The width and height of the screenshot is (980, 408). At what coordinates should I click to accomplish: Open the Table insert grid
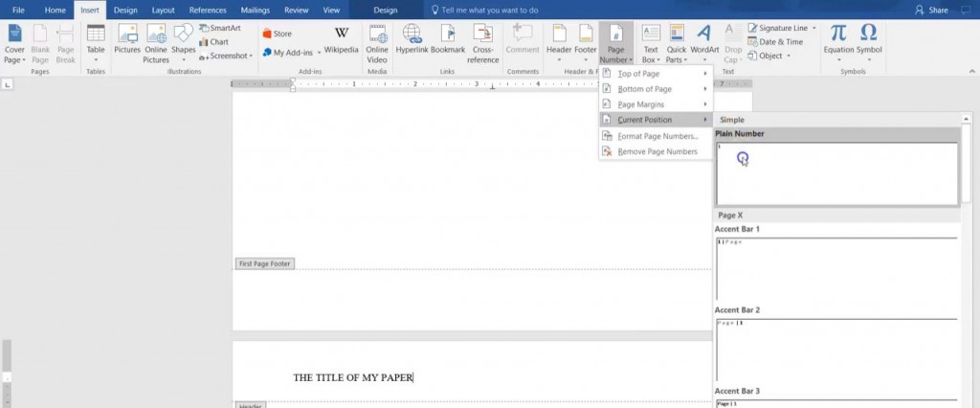coord(96,44)
